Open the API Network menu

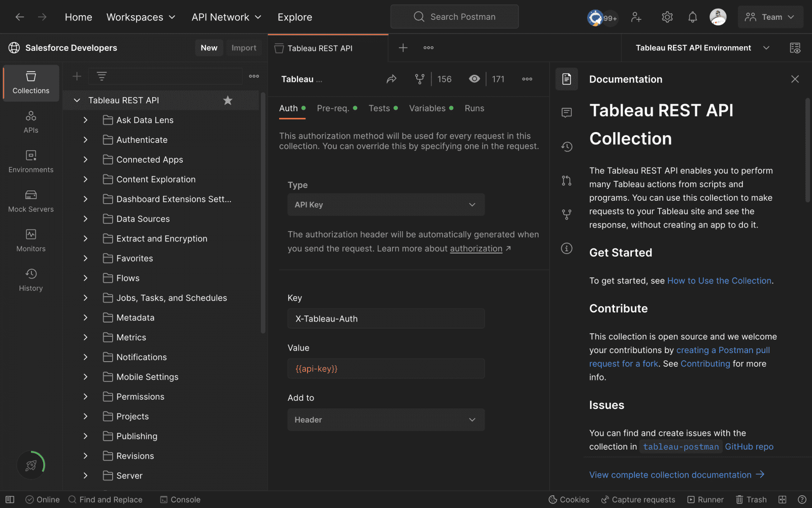pos(226,17)
